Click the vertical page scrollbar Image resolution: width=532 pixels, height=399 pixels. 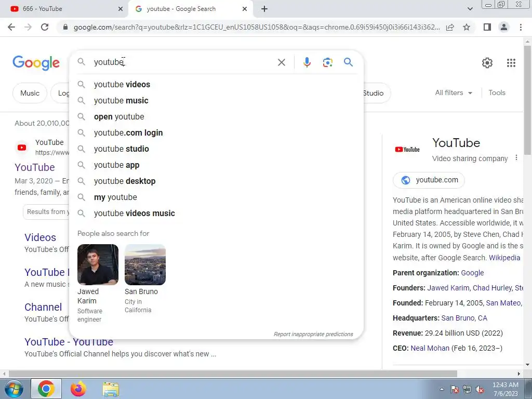[x=528, y=100]
